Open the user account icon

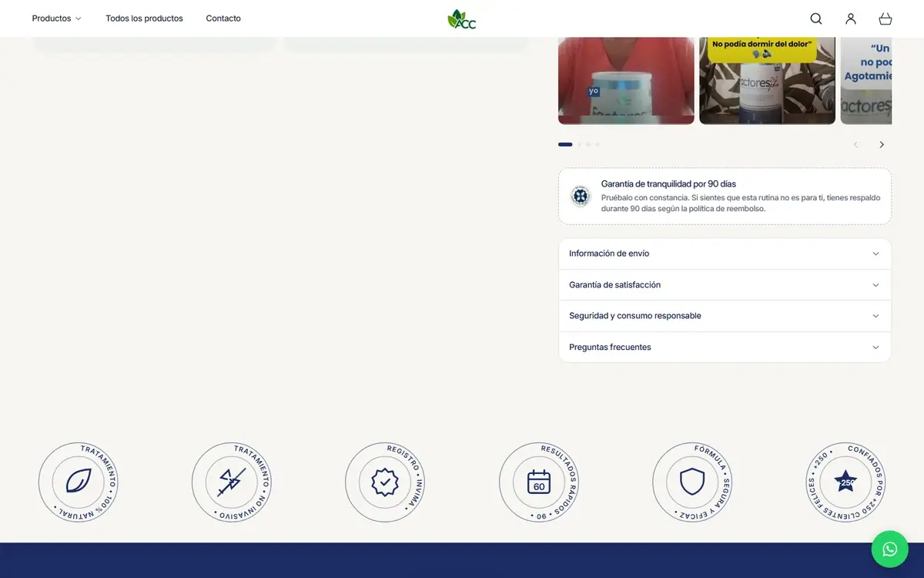tap(851, 18)
